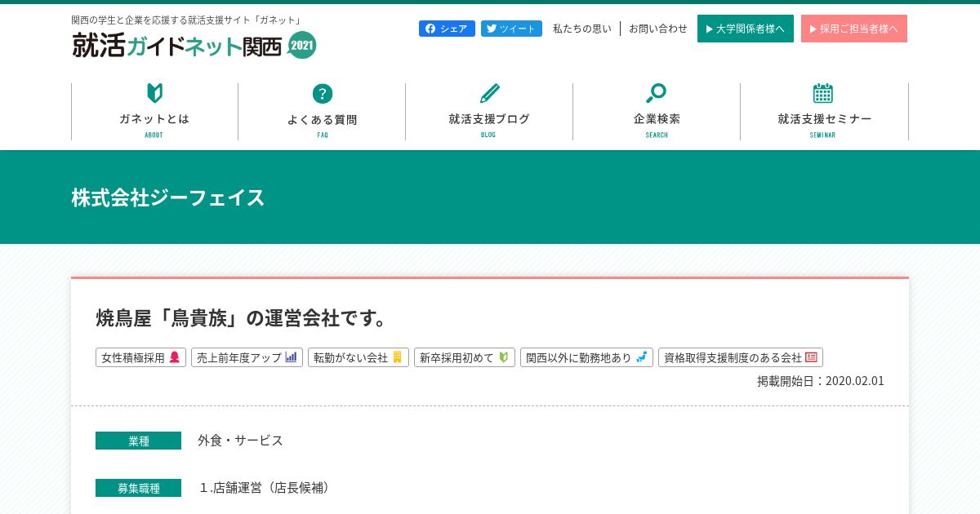980x514 pixels.
Task: Go to the 私たちの思い page
Action: (x=581, y=29)
